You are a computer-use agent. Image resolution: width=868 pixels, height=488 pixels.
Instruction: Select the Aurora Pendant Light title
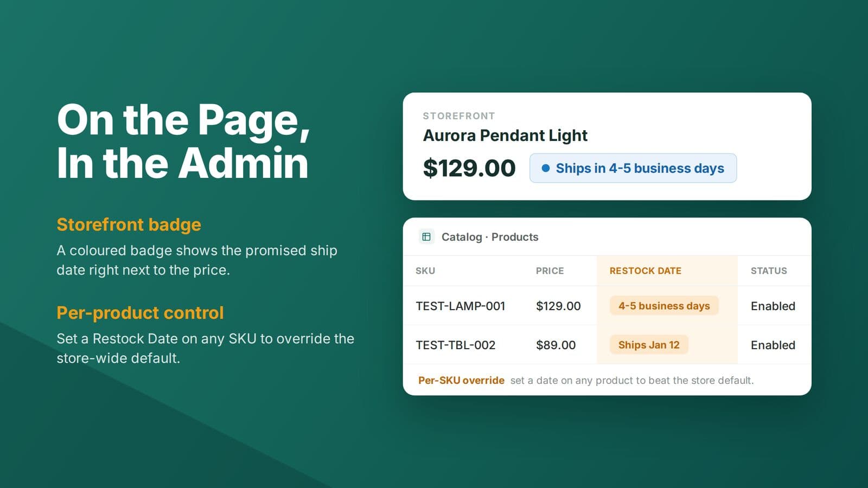tap(505, 136)
